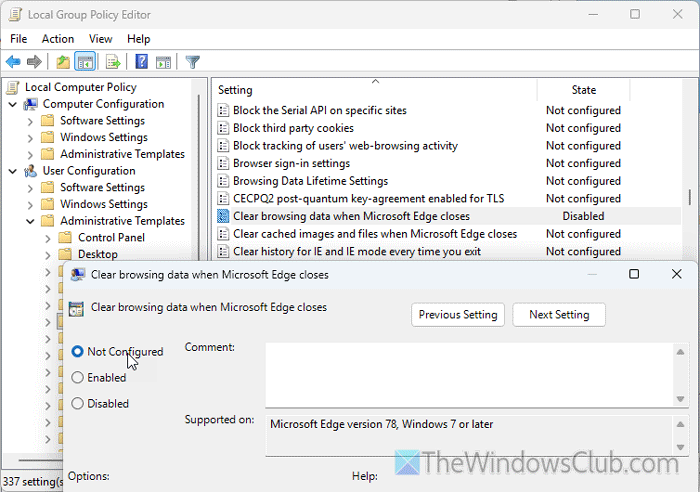Click icon beside Clear browsing data row
700x492 pixels.
click(223, 216)
